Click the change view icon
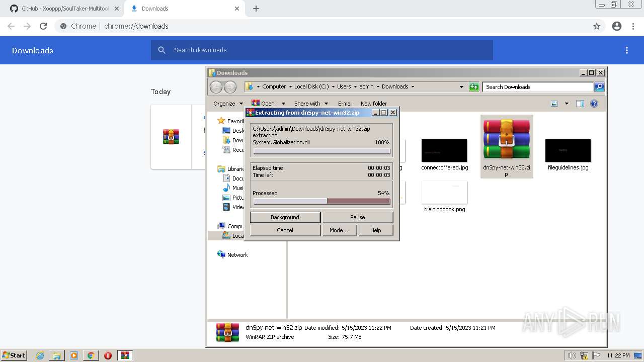Viewport: 644px width, 362px height. click(554, 104)
